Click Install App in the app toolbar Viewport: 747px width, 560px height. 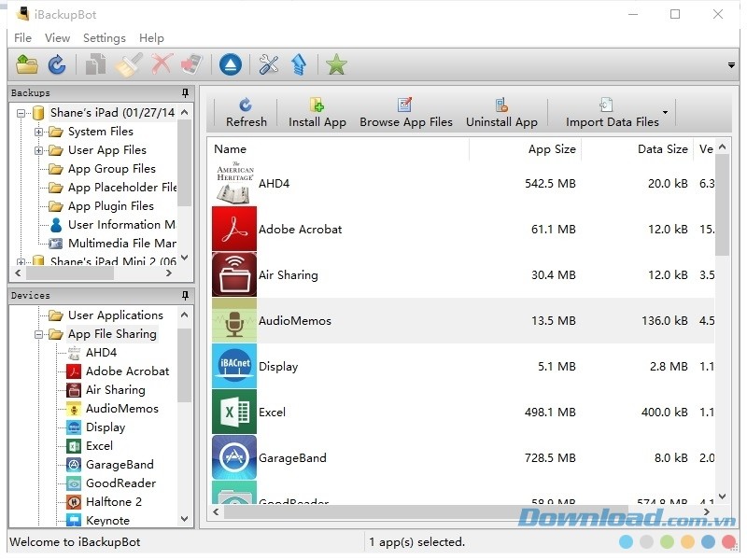pyautogui.click(x=317, y=113)
